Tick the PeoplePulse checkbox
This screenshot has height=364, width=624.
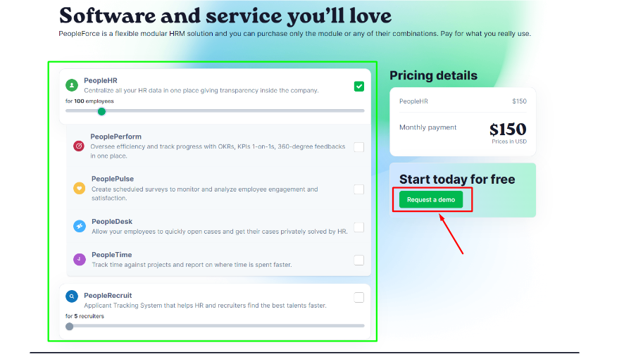(x=359, y=189)
